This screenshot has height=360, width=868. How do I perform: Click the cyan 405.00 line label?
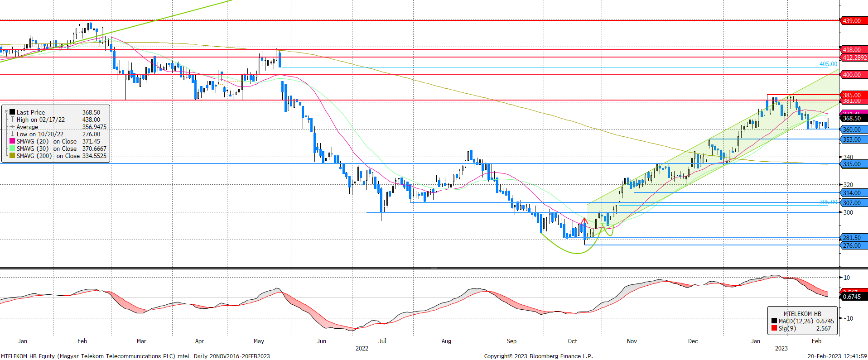[828, 64]
